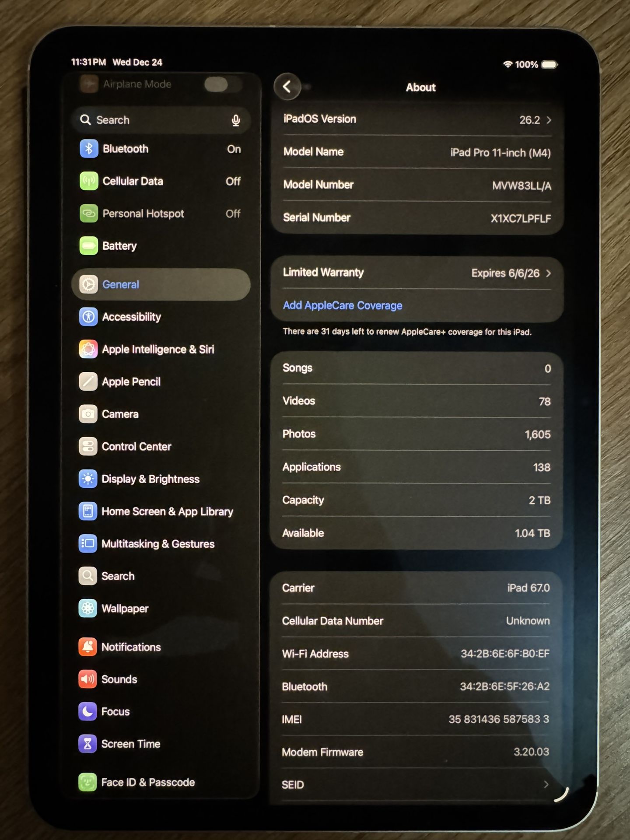Viewport: 630px width, 840px height.
Task: Open Apple Pencil settings
Action: (161, 381)
